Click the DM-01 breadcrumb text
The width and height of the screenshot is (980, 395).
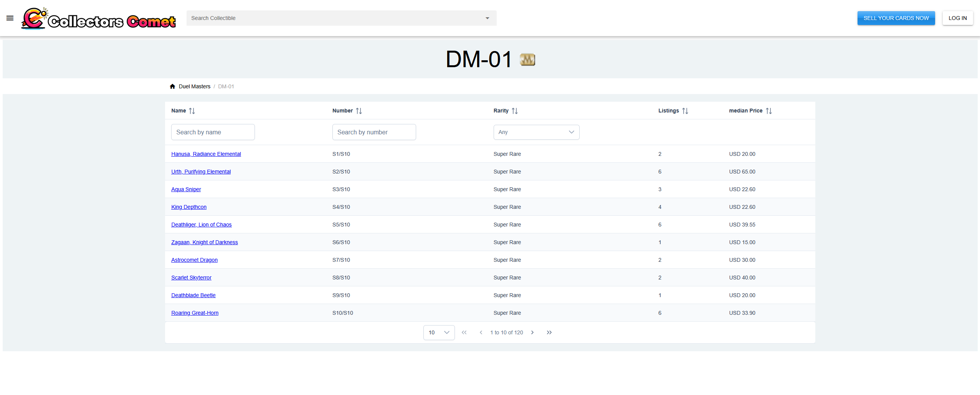click(x=226, y=86)
